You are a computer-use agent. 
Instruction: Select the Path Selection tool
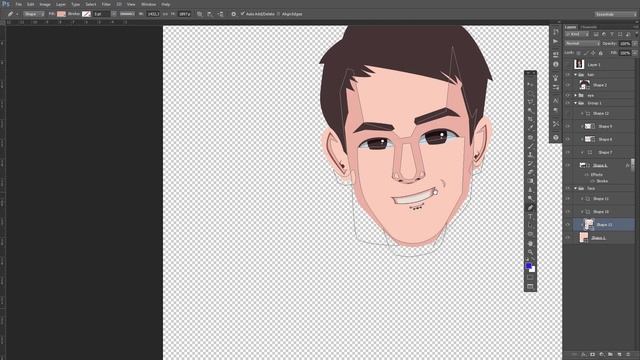click(530, 225)
